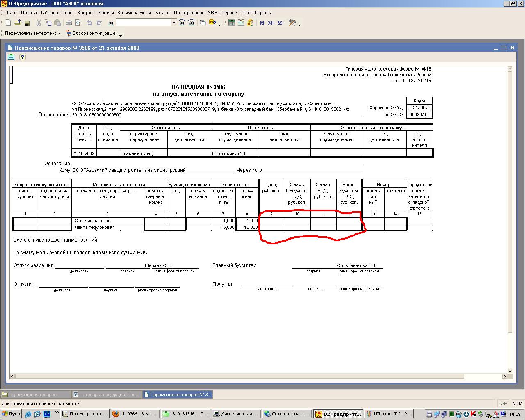Click the horizontal scrollbar right arrow
This screenshot has width=525, height=420.
coord(504,376)
